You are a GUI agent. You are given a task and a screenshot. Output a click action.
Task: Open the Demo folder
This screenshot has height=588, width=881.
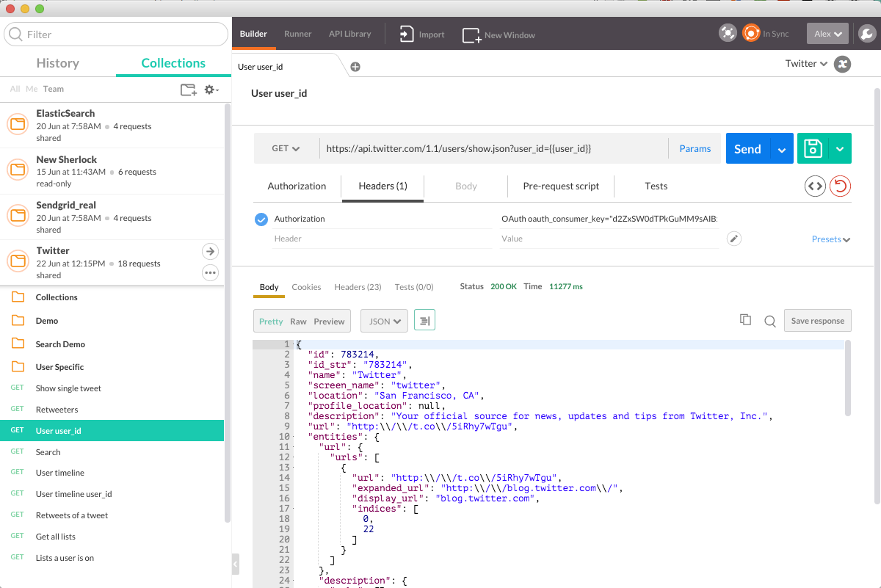click(x=47, y=321)
